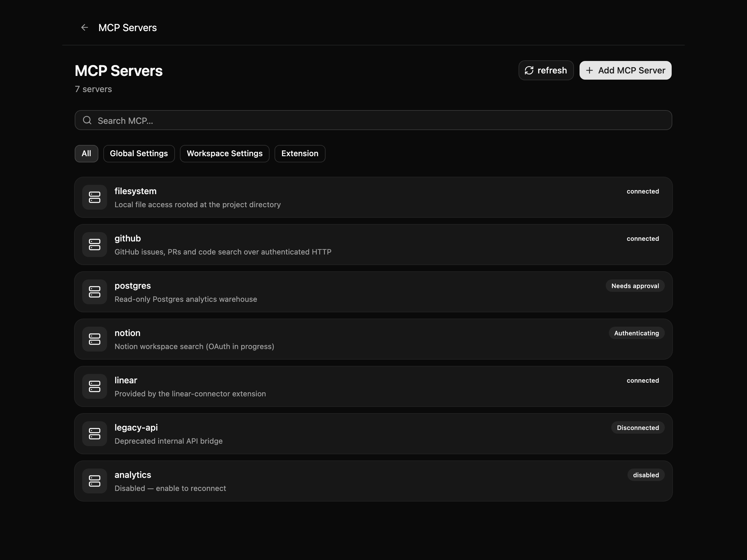Click 'Disabled — enable to reconnect' text

[x=170, y=488]
